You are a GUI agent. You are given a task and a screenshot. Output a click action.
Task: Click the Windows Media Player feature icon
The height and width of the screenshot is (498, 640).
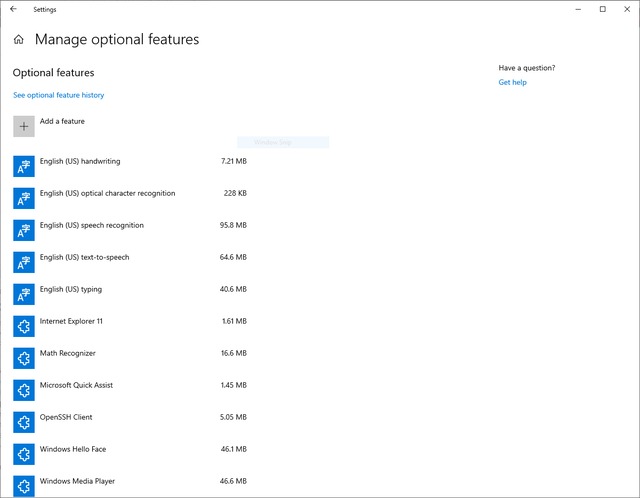click(x=24, y=486)
